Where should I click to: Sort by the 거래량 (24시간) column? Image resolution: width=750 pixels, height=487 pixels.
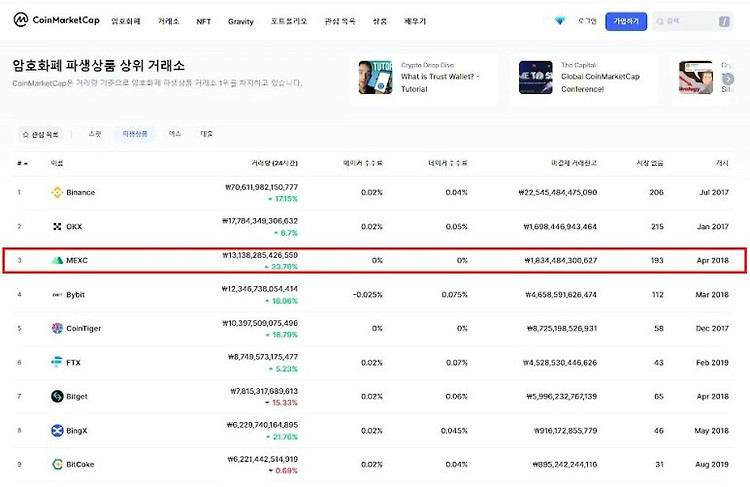click(275, 164)
